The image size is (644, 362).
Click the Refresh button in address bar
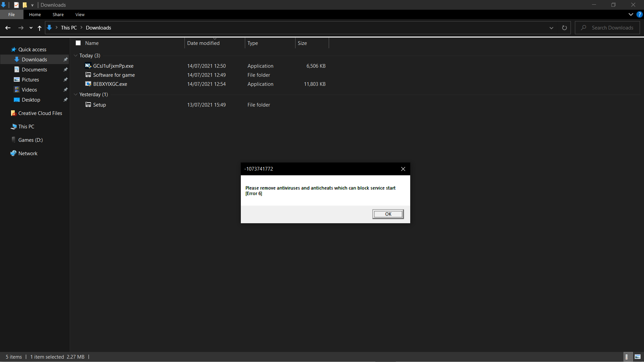click(564, 28)
